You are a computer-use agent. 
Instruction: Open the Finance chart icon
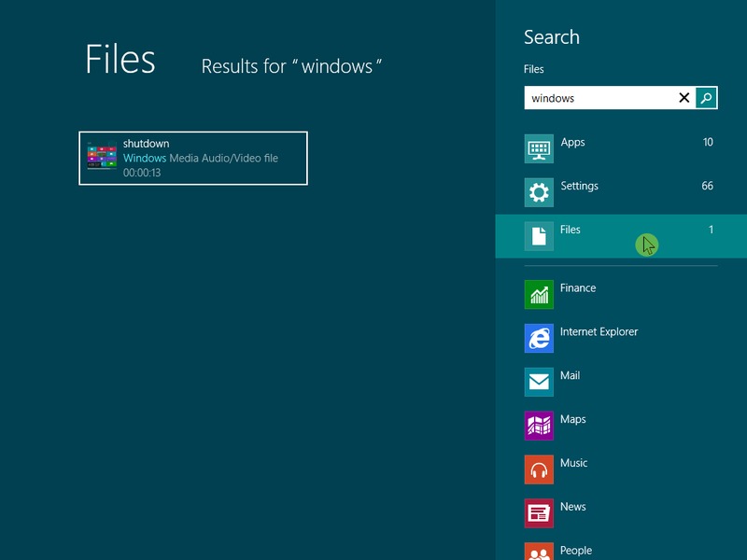click(539, 294)
